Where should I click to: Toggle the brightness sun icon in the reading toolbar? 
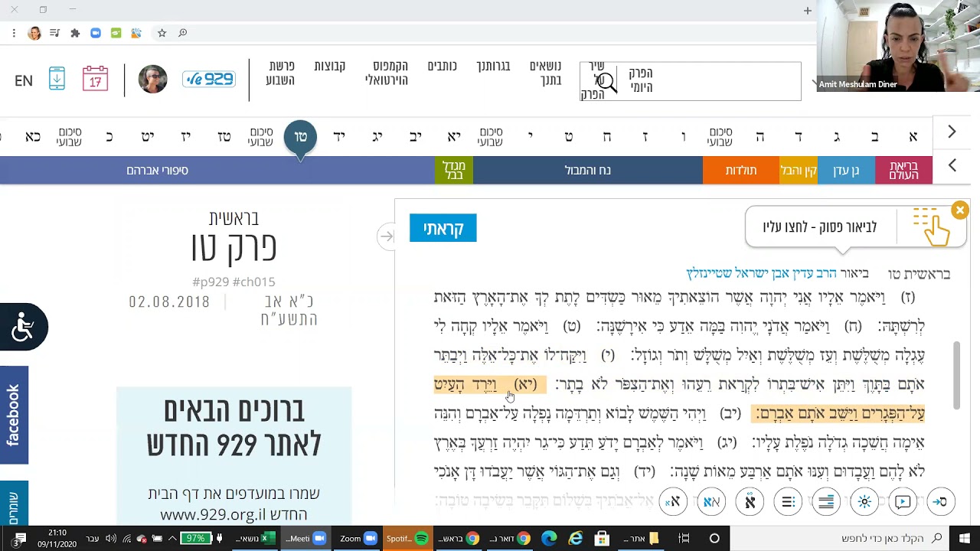[x=864, y=502]
